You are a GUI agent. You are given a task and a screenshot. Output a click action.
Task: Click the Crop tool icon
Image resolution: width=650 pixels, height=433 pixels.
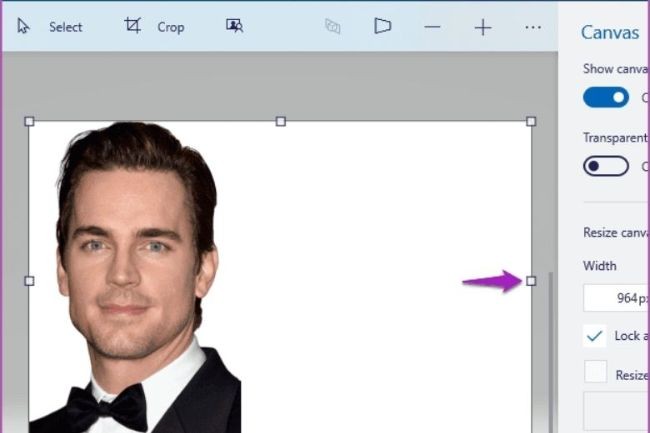133,26
